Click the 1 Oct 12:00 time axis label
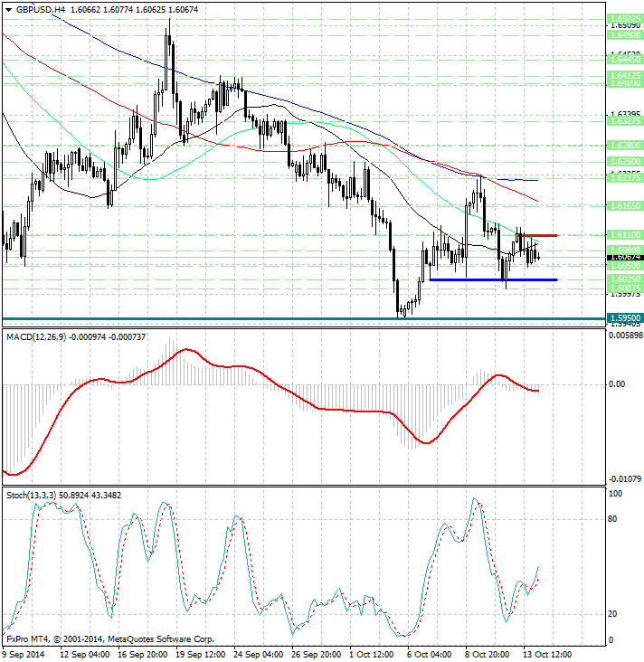 pyautogui.click(x=372, y=655)
